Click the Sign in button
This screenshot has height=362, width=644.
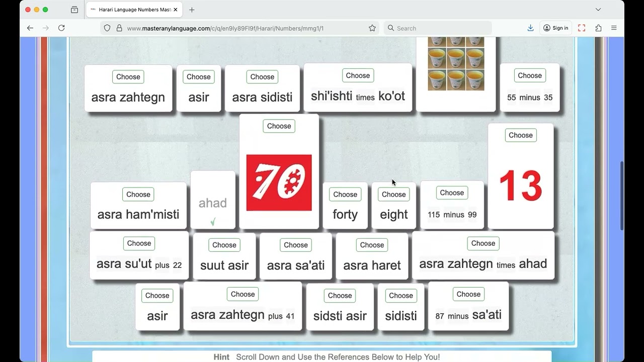[555, 28]
